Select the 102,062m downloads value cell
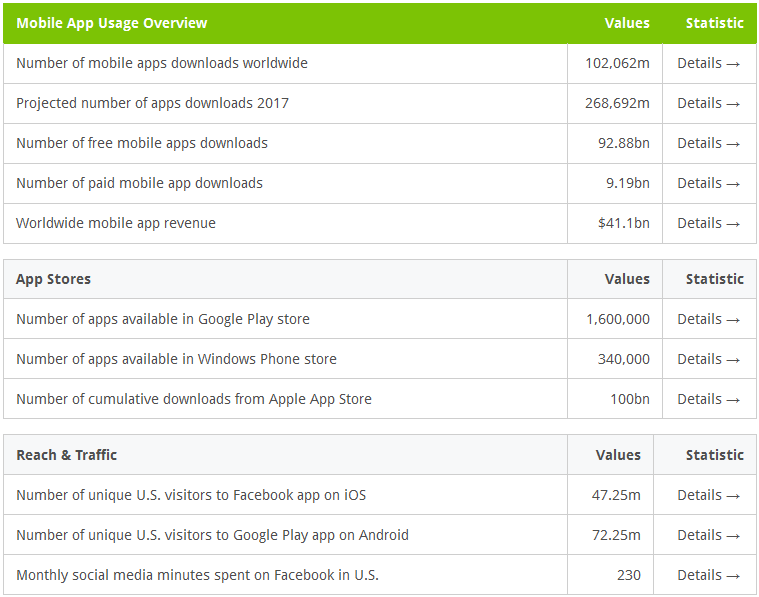The image size is (759, 597). pos(615,63)
